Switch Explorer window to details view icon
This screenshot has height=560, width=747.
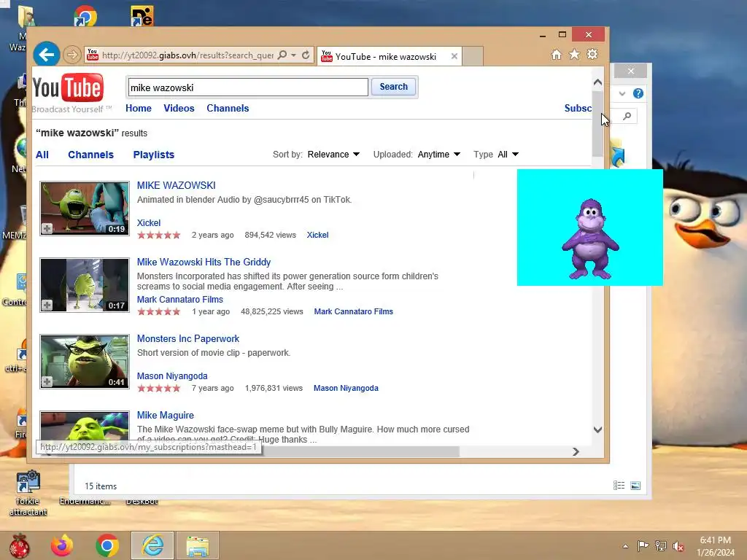(619, 486)
